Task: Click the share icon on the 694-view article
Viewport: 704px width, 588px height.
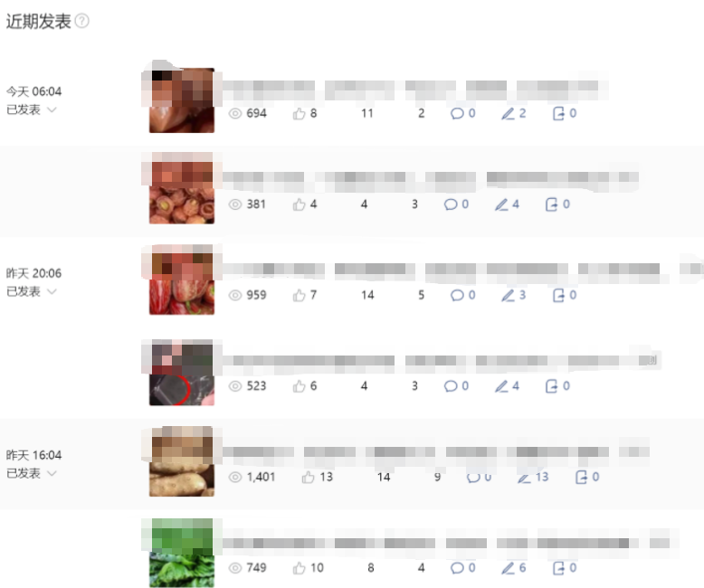Action: tap(558, 114)
